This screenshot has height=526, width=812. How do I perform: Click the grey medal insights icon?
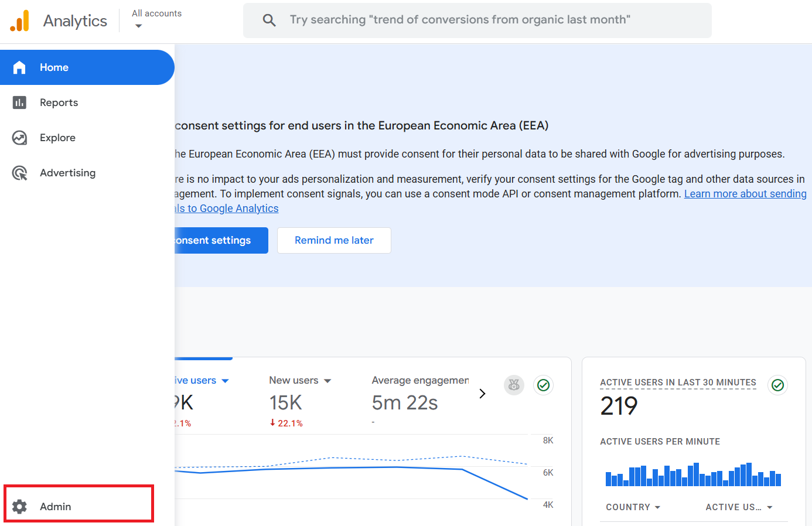[514, 385]
